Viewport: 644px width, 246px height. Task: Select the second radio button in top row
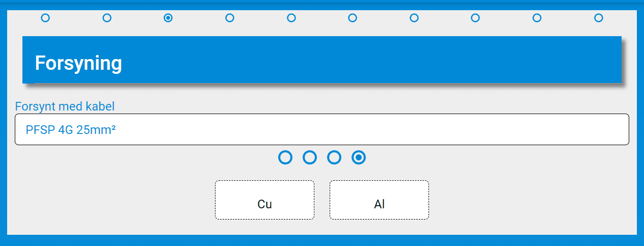click(x=107, y=18)
